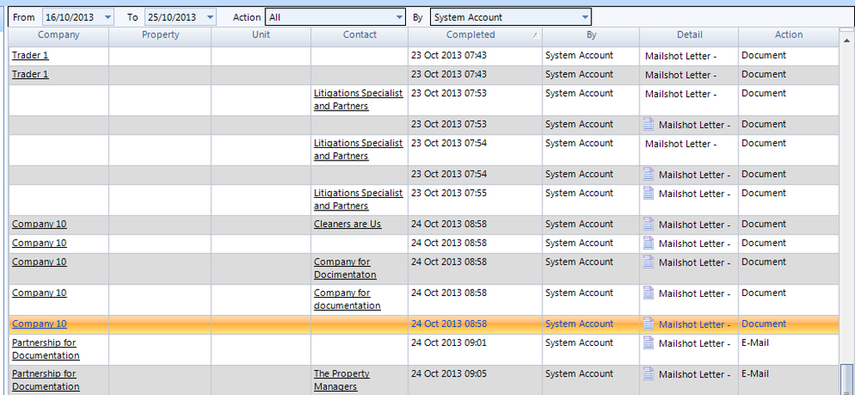Open the Cleaners are Us contact link
Image resolution: width=855 pixels, height=395 pixels.
pos(347,224)
